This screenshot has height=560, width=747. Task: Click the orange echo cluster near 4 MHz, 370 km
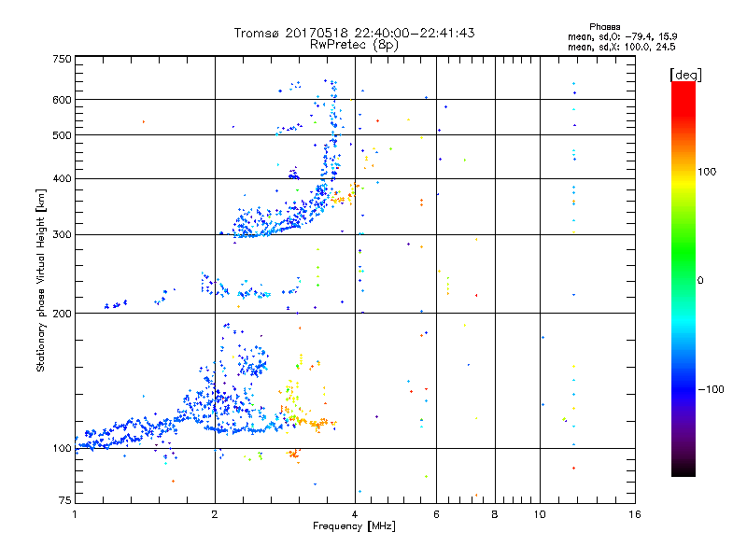coord(345,194)
